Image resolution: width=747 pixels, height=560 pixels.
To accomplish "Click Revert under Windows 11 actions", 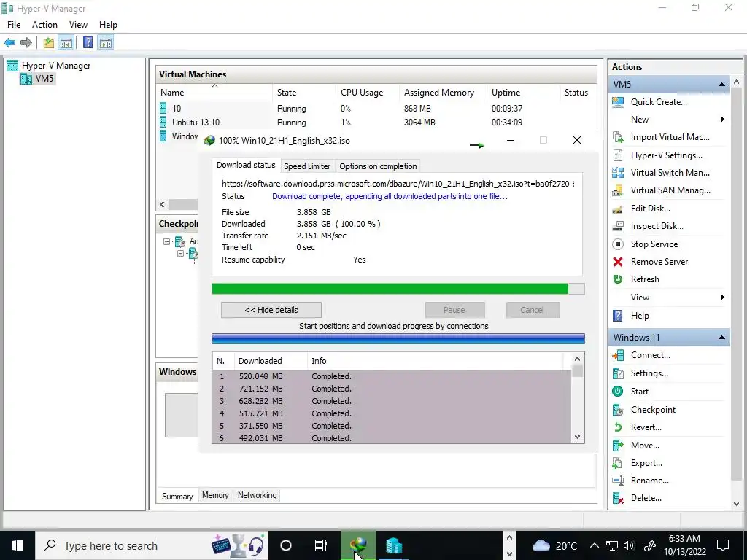I will 646,427.
